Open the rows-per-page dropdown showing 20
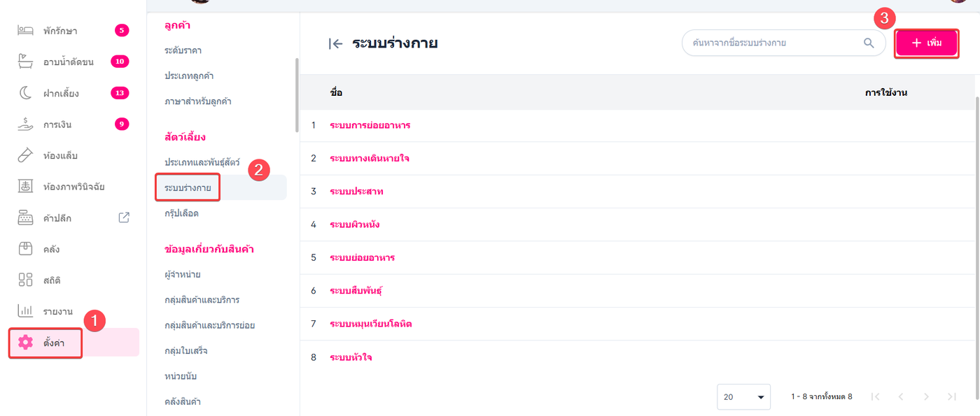The height and width of the screenshot is (416, 980). pos(743,396)
